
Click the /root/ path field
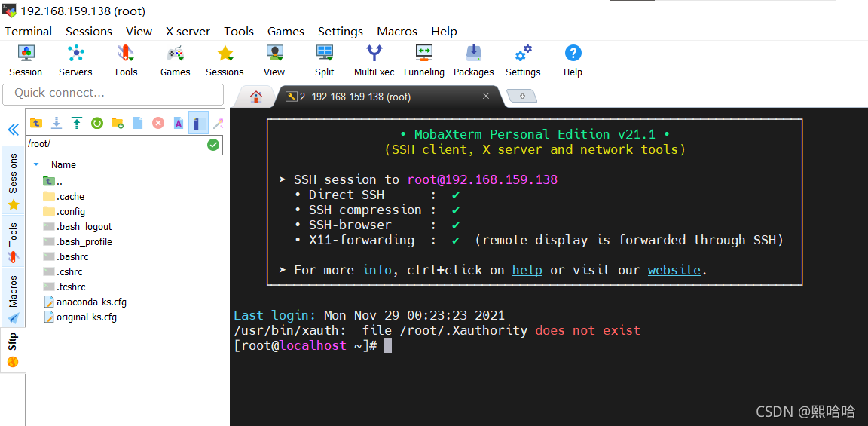click(x=116, y=145)
